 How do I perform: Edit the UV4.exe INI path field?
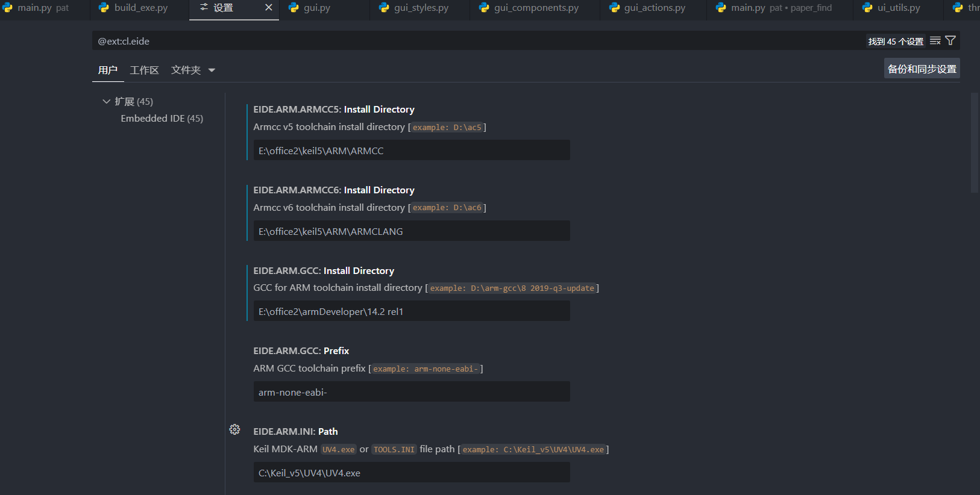pos(412,473)
